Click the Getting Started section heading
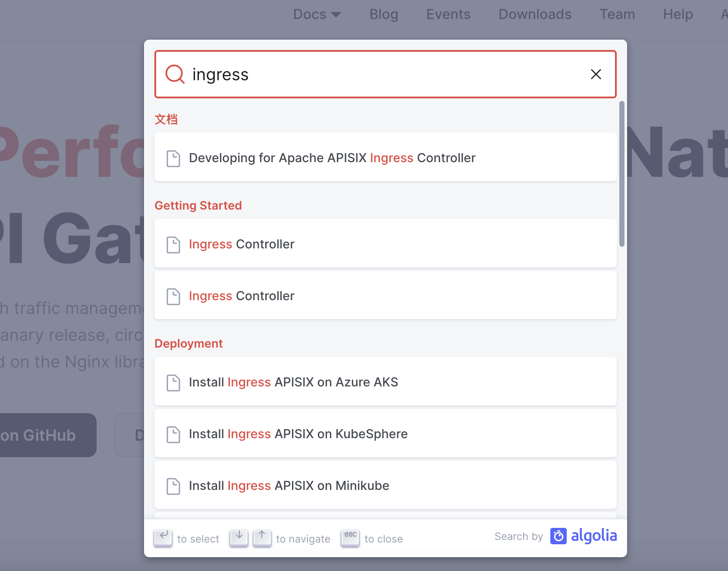 198,206
